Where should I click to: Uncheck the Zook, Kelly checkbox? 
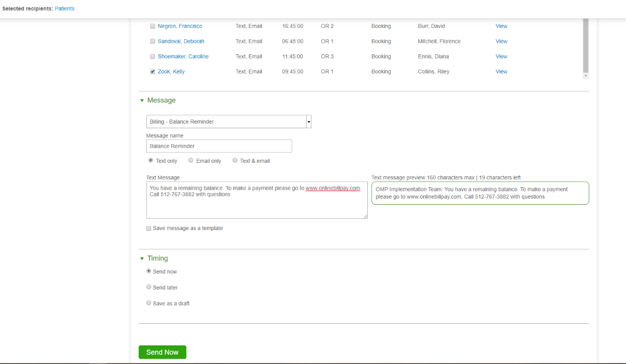pos(153,72)
